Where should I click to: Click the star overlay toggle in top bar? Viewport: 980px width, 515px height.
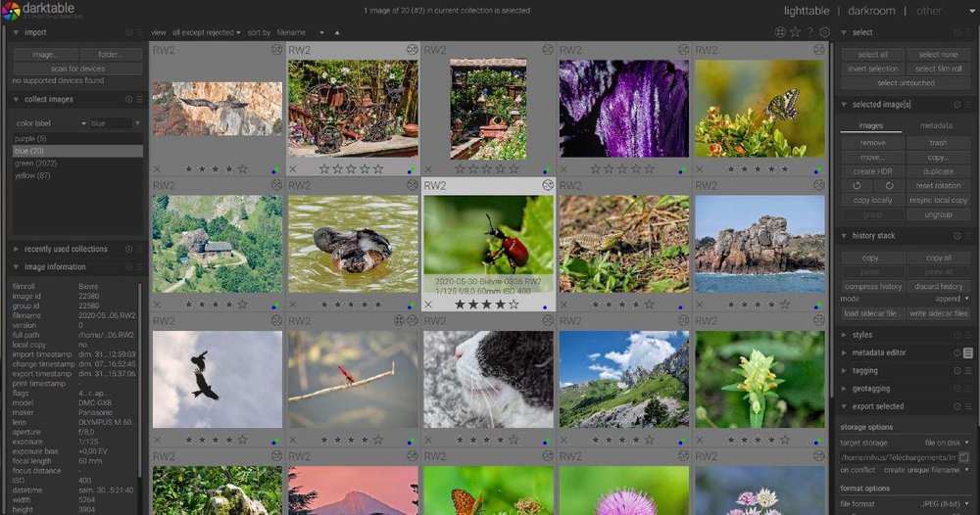tap(795, 32)
